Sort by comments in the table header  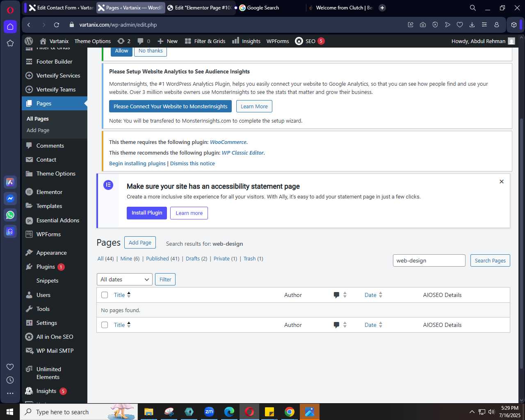click(x=340, y=295)
